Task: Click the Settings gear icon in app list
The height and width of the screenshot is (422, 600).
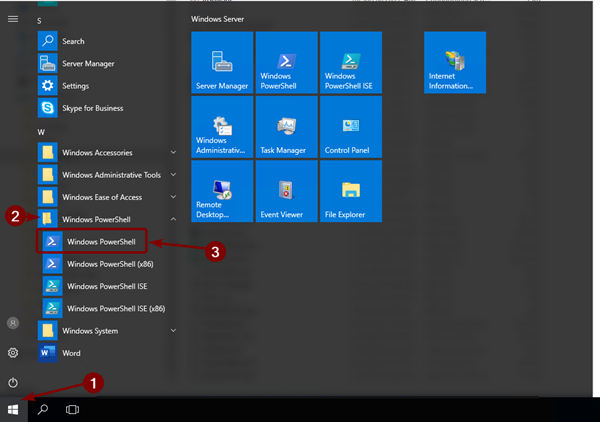Action: (x=47, y=85)
